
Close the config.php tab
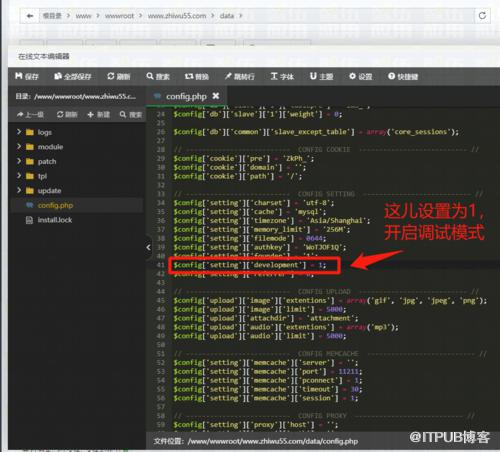pyautogui.click(x=216, y=96)
